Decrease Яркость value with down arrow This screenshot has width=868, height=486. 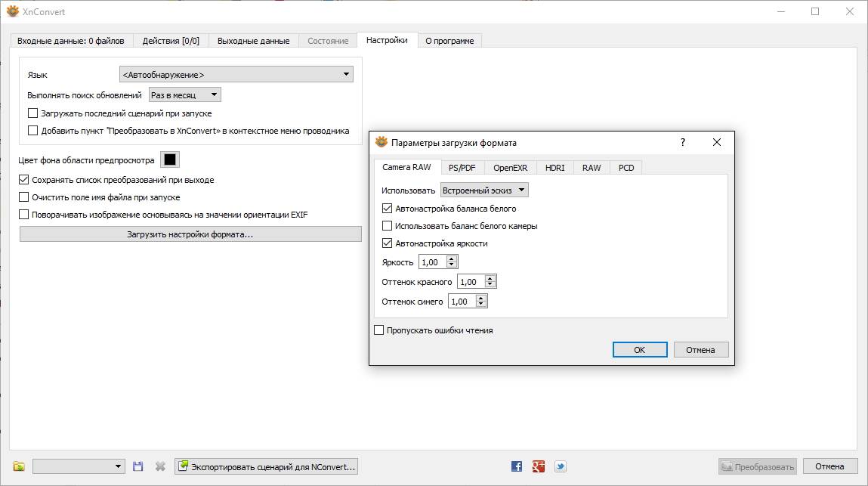click(x=452, y=265)
